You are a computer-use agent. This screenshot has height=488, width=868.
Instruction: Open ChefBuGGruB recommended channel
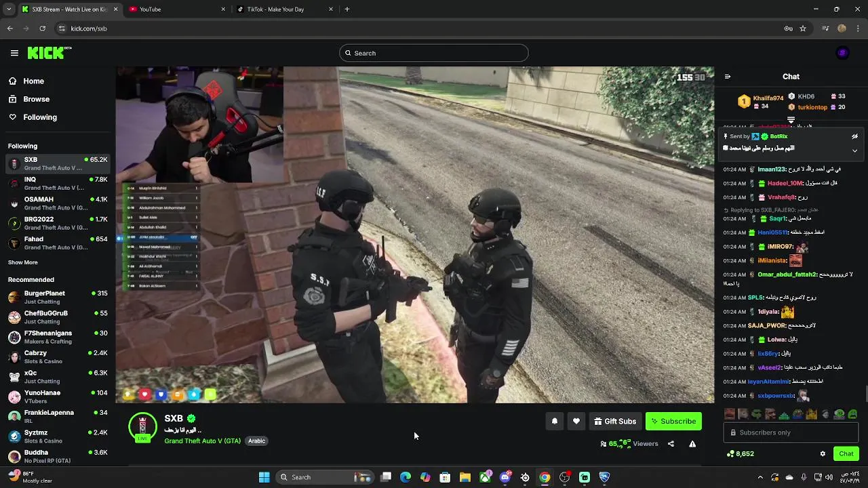coord(58,317)
